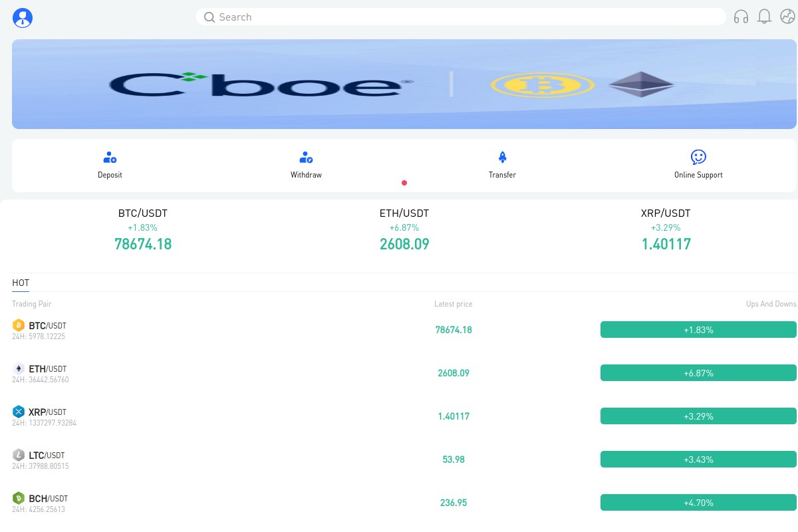Image resolution: width=798 pixels, height=532 pixels.
Task: Open the BTC/USDT summary card
Action: pyautogui.click(x=143, y=229)
